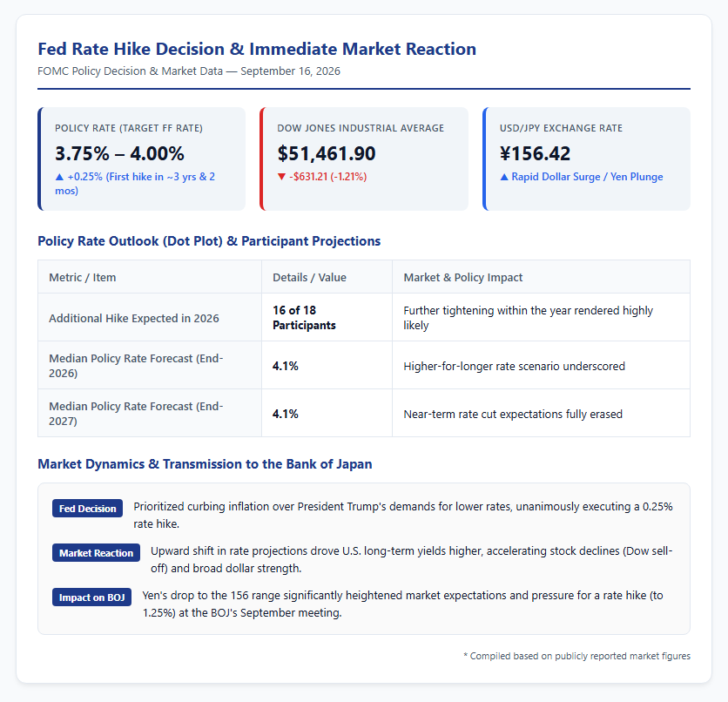Click the ¥156.42 exchange rate value

[x=535, y=153]
